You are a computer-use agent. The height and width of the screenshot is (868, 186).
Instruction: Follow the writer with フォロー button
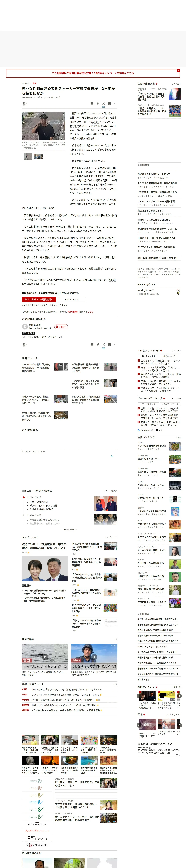61,327
